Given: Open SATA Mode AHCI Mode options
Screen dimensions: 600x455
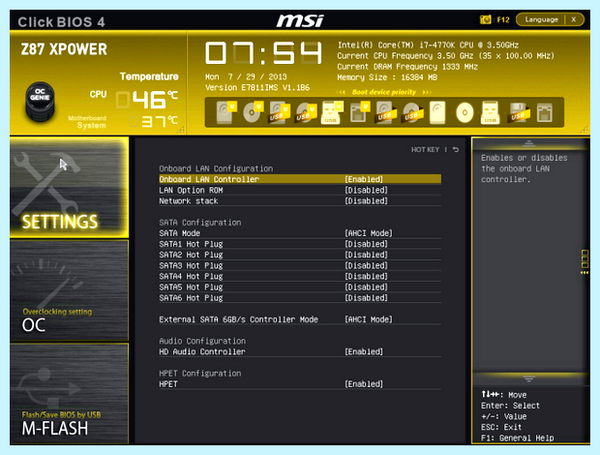Looking at the screenshot, I should [x=368, y=233].
